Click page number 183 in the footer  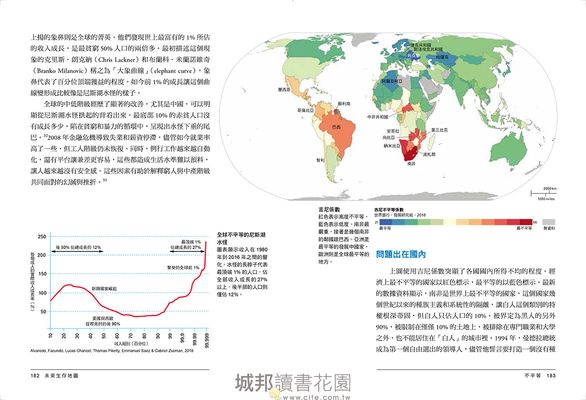pyautogui.click(x=551, y=375)
